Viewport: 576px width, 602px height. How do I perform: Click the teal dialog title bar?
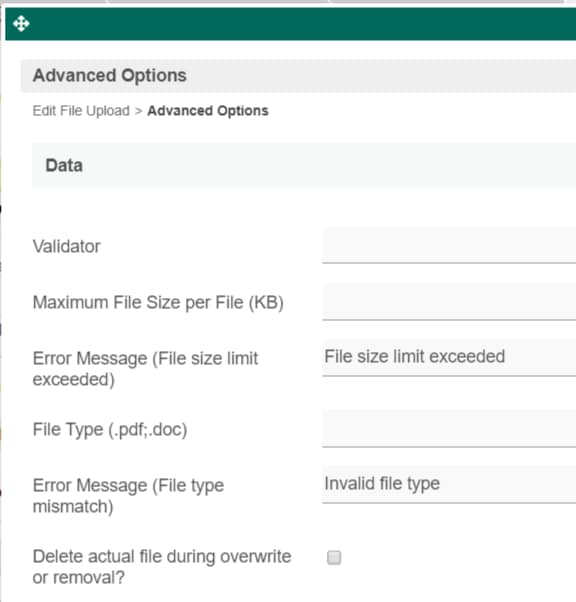click(291, 24)
